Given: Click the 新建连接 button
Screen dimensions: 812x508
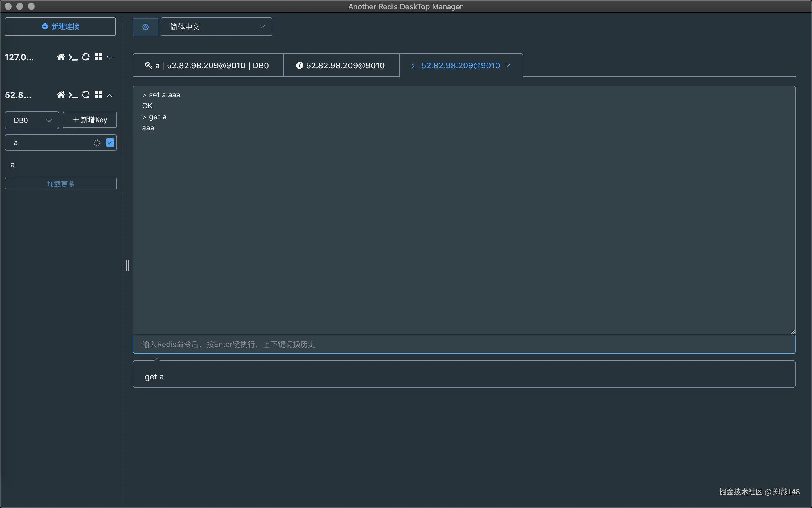Looking at the screenshot, I should click(60, 27).
